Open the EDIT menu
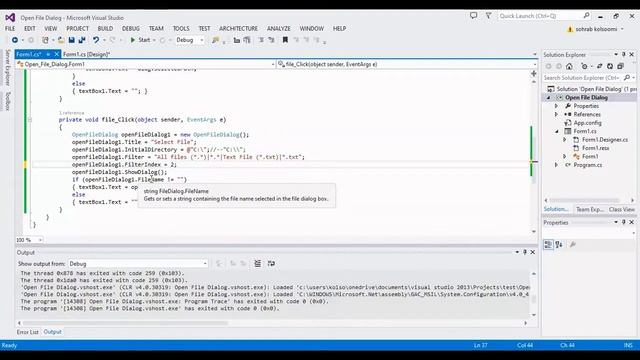 click(30, 29)
